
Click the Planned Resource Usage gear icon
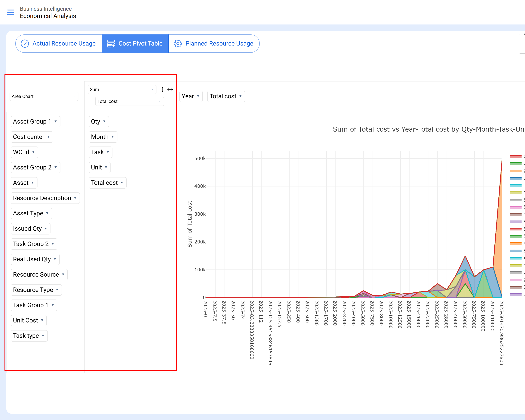click(178, 44)
